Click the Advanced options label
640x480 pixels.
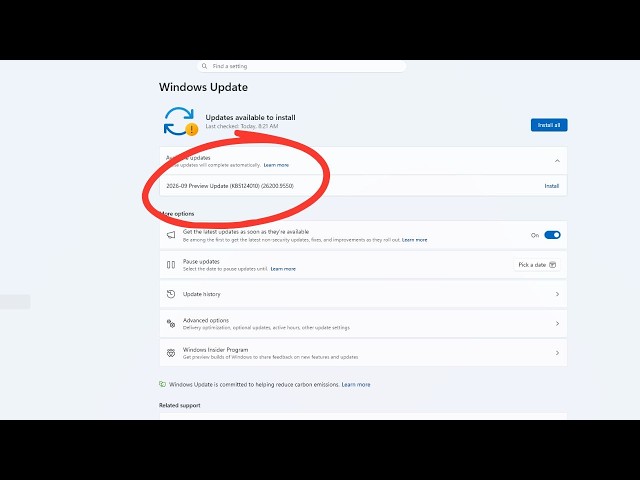[x=206, y=320]
